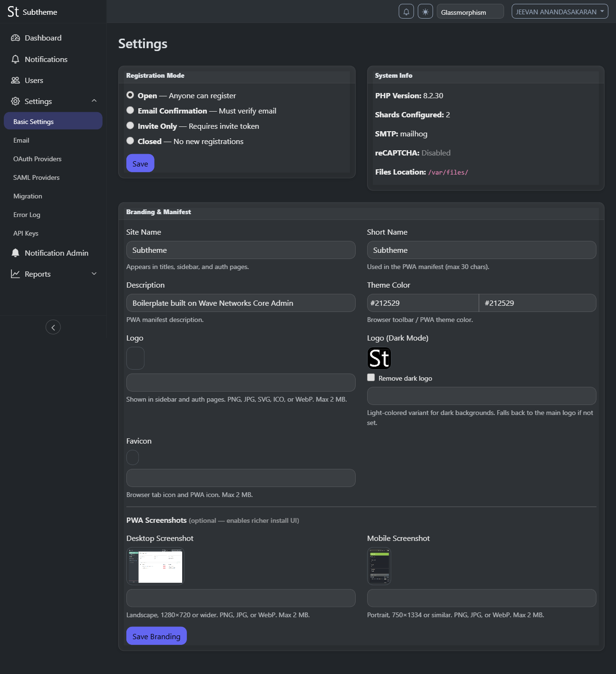Viewport: 616px width, 674px height.
Task: Click the Notification Admin bell icon
Action: (15, 253)
